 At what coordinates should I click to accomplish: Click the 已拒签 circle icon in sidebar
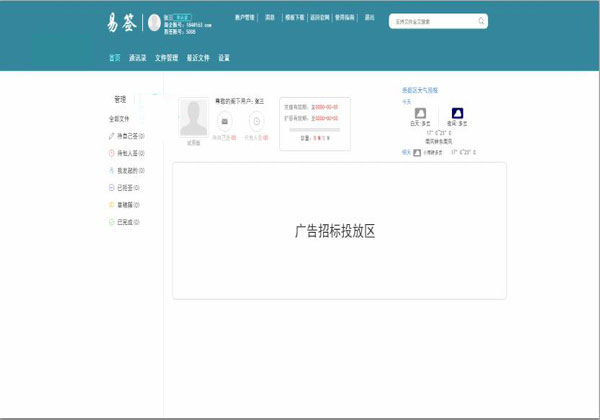pos(111,187)
